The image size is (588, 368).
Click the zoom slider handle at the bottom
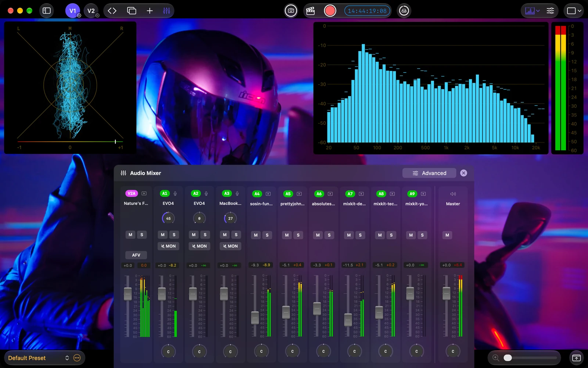click(508, 358)
